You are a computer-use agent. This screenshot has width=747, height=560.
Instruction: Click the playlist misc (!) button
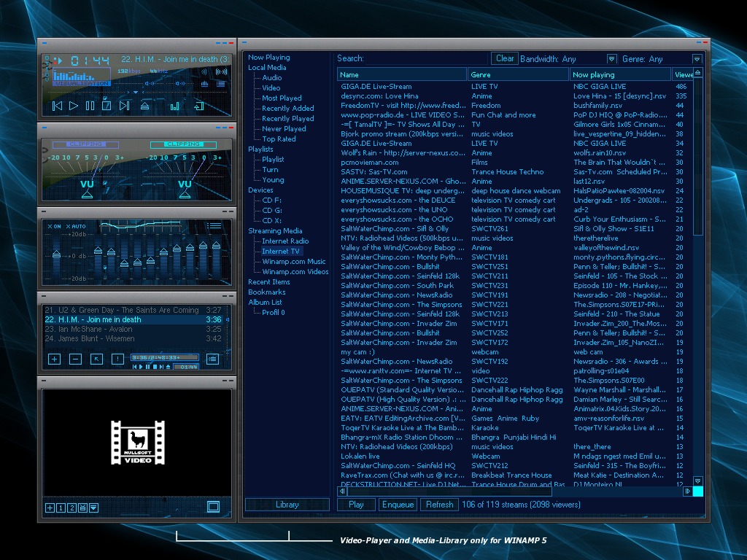click(117, 359)
